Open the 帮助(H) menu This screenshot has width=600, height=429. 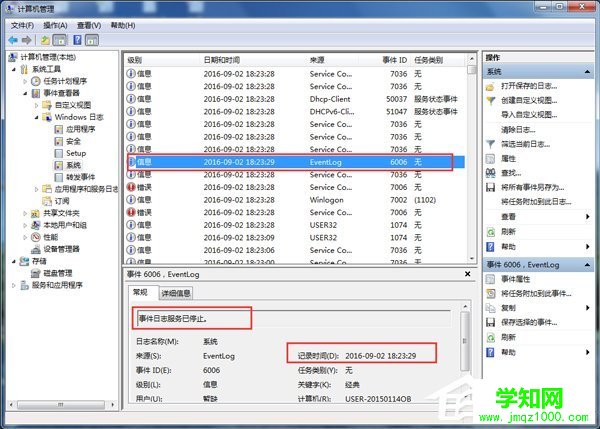coord(123,25)
